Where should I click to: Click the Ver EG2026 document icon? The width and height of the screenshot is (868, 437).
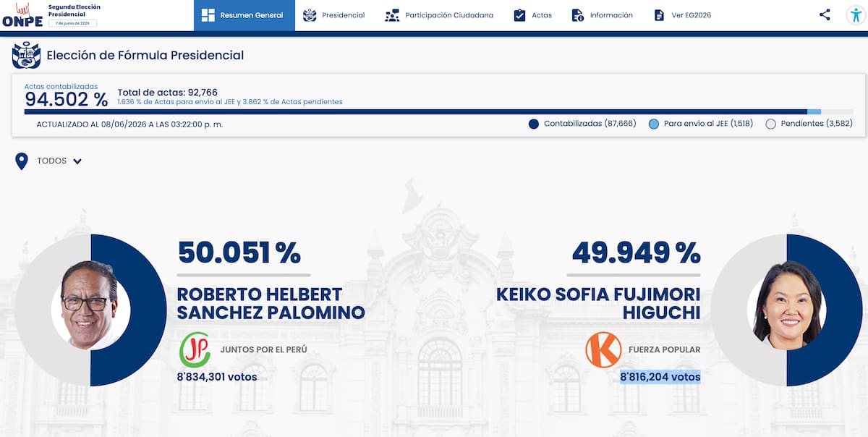pos(659,15)
